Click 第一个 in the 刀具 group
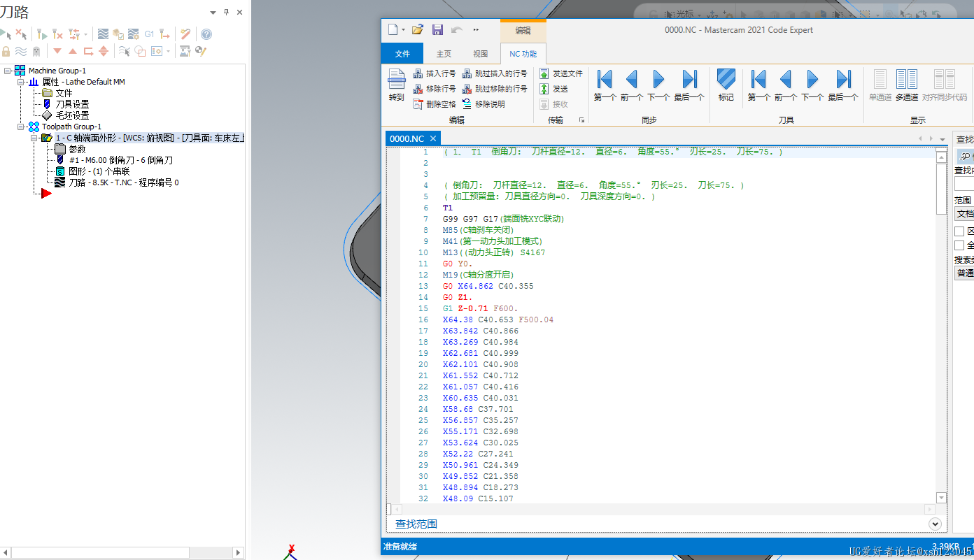 759,85
